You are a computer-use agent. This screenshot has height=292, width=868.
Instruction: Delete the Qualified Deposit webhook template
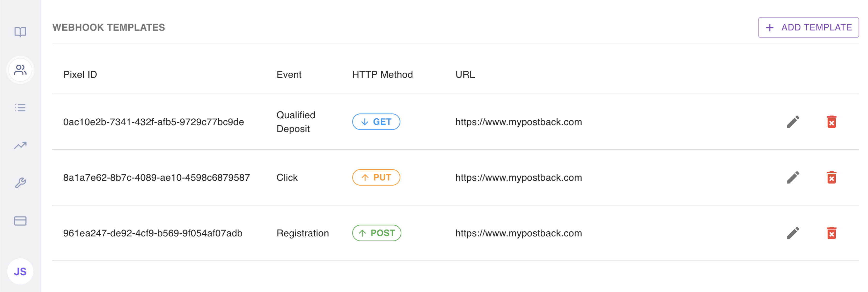click(x=831, y=122)
